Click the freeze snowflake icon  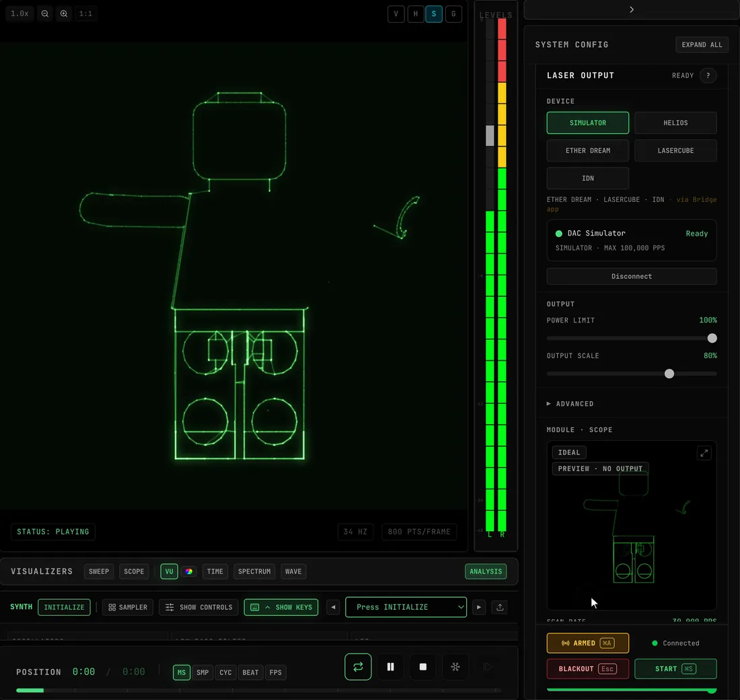(455, 667)
